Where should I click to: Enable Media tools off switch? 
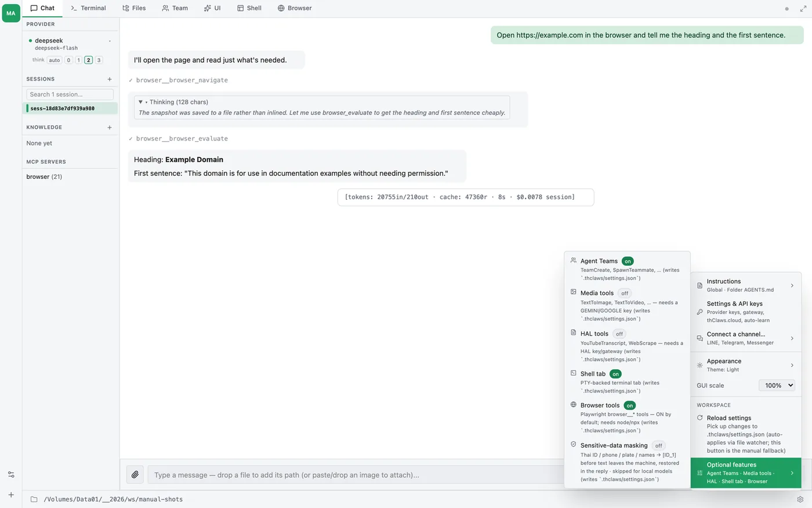coord(625,293)
